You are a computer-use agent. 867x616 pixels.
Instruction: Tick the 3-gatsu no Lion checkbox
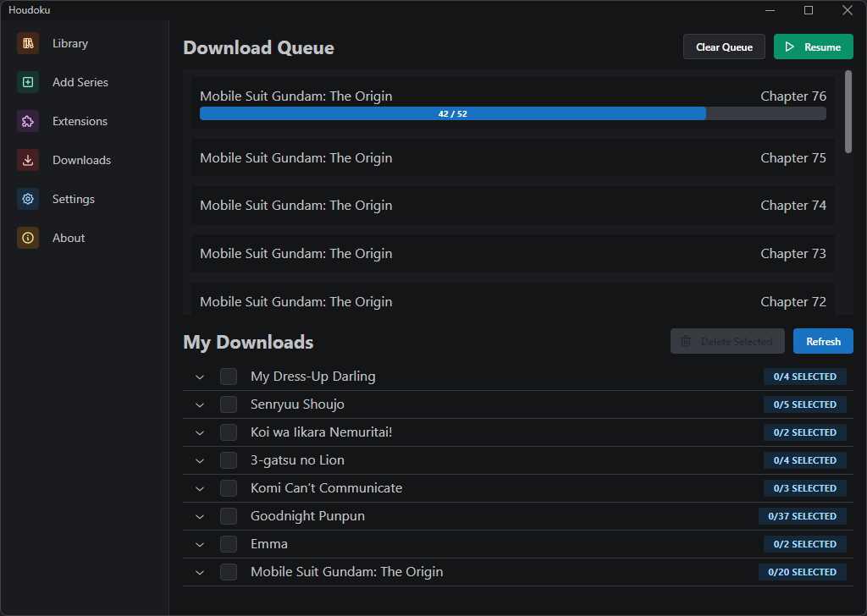click(229, 460)
